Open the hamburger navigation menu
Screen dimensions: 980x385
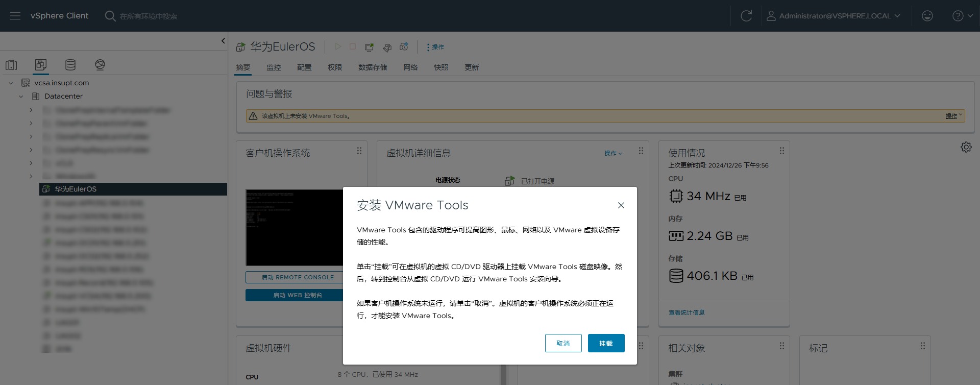[x=15, y=16]
